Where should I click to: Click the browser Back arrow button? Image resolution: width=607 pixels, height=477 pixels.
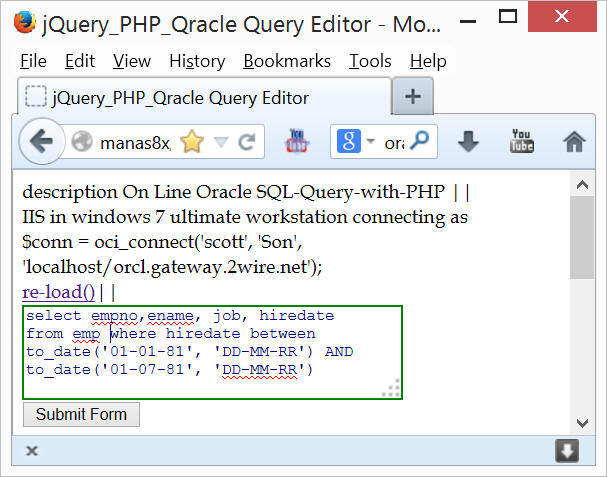41,142
